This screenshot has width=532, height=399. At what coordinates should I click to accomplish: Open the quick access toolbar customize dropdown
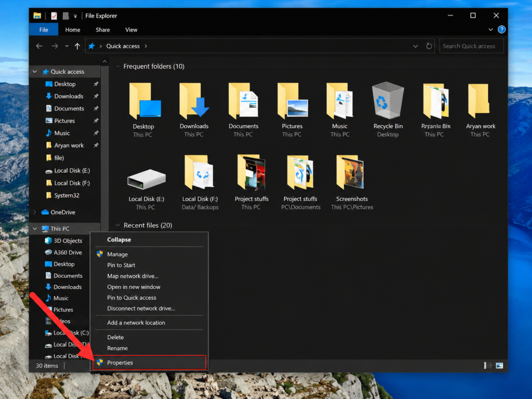coord(75,16)
